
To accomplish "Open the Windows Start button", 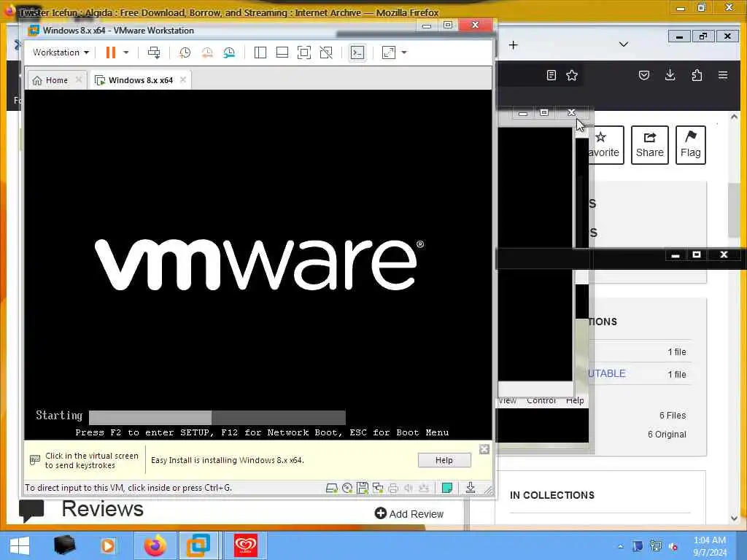I will (x=20, y=545).
